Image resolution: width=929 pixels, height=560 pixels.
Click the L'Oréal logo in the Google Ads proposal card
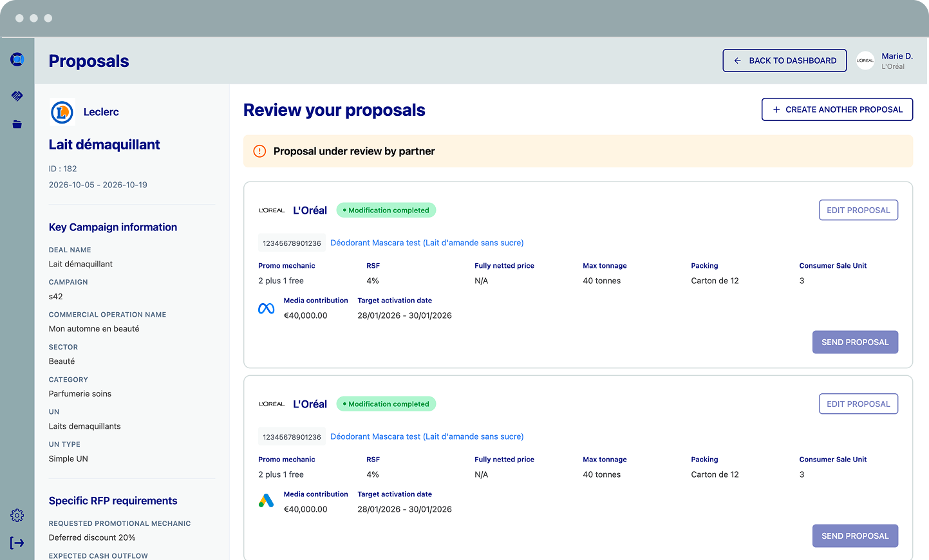(272, 404)
